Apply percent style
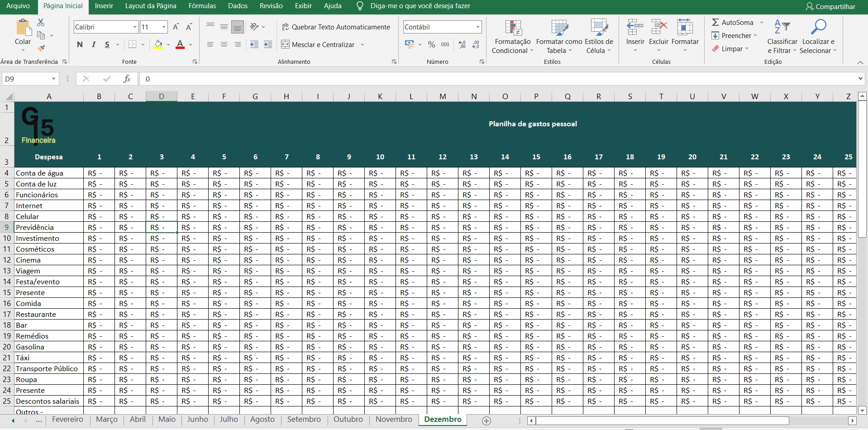The image size is (868, 430). tap(432, 44)
